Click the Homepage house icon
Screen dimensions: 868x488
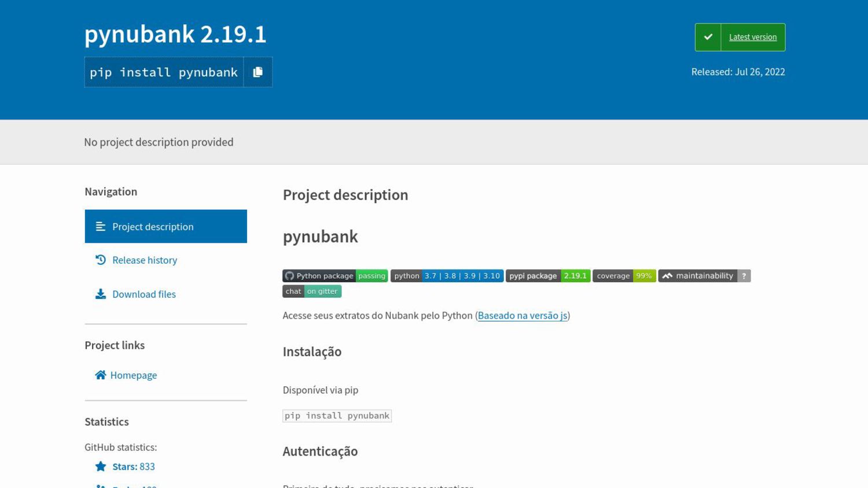pyautogui.click(x=101, y=375)
